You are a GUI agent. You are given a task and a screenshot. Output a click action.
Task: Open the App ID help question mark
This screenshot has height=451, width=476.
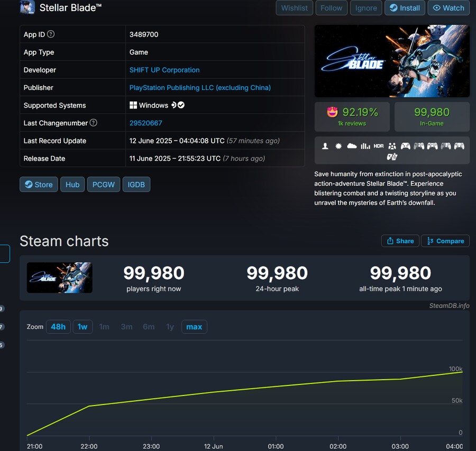pos(51,34)
